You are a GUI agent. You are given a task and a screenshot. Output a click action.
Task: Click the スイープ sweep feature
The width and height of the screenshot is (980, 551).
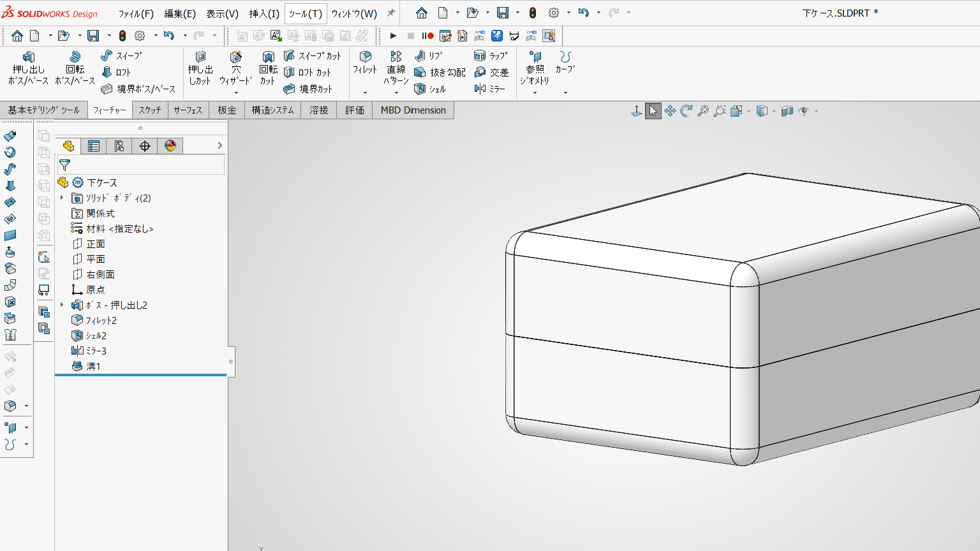(x=122, y=56)
